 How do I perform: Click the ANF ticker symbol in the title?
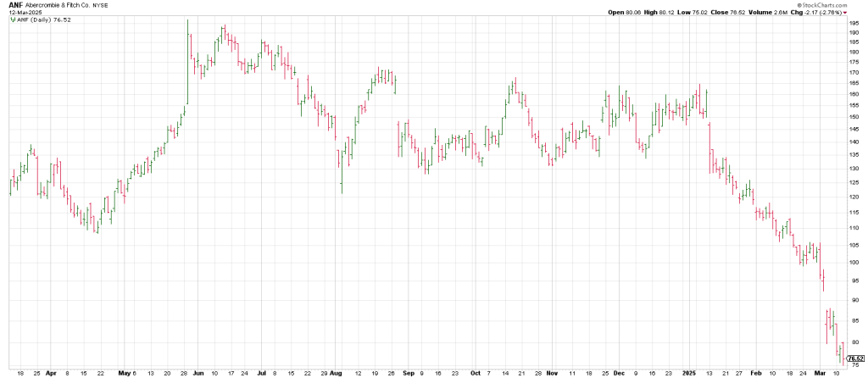pos(15,5)
